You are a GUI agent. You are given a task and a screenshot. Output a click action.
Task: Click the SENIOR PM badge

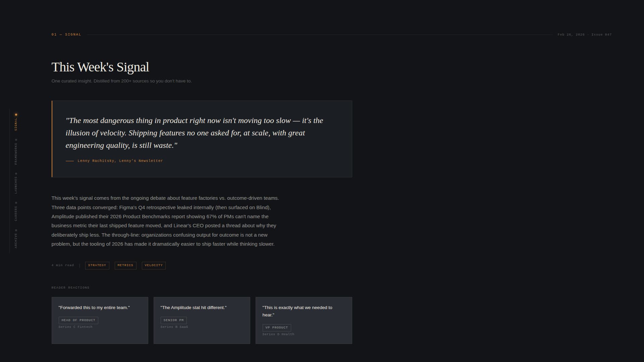click(x=174, y=320)
